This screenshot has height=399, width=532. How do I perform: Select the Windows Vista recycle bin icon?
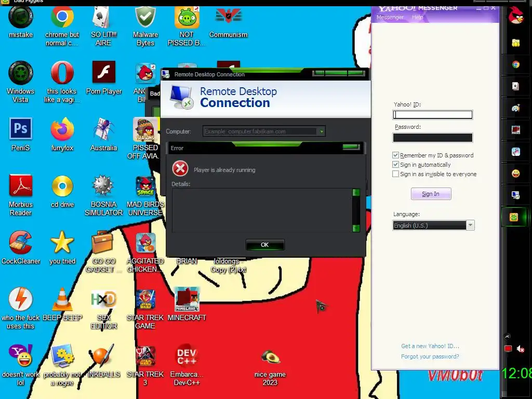pos(21,82)
